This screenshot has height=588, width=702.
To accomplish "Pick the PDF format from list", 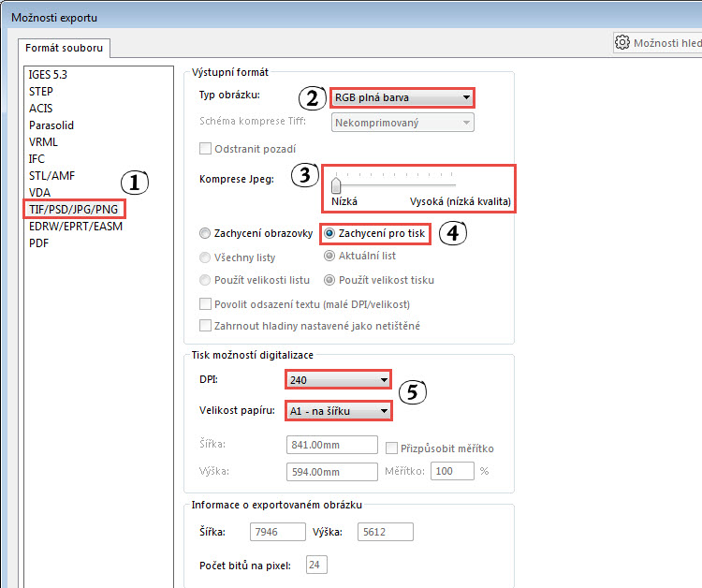I will tap(38, 243).
